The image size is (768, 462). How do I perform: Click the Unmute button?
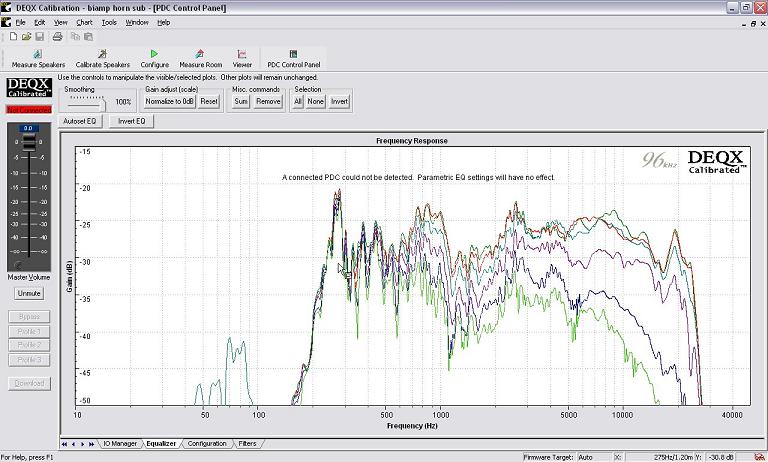29,293
